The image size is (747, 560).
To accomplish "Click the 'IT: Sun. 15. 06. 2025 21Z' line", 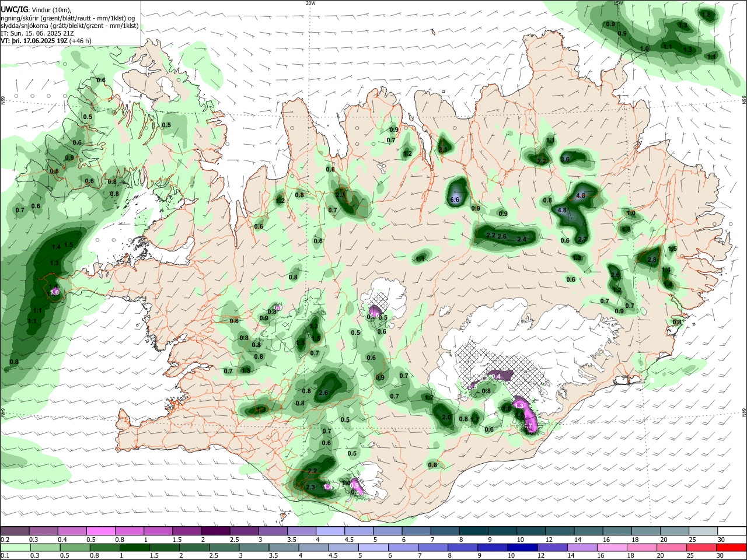I will pos(37,33).
